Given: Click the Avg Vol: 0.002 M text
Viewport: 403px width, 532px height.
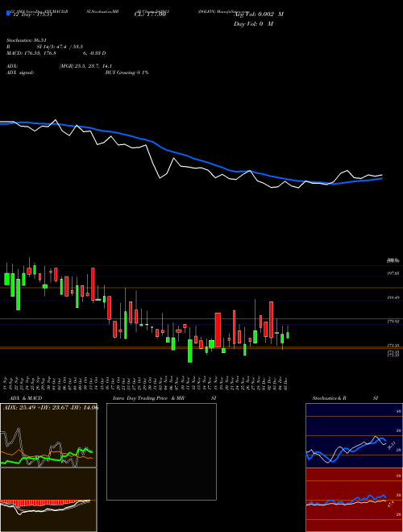Looking at the screenshot, I should [258, 15].
